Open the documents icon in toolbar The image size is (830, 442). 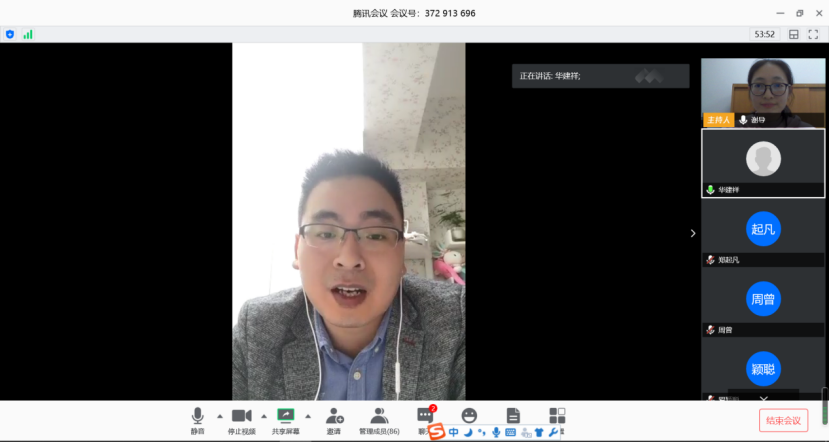click(513, 414)
